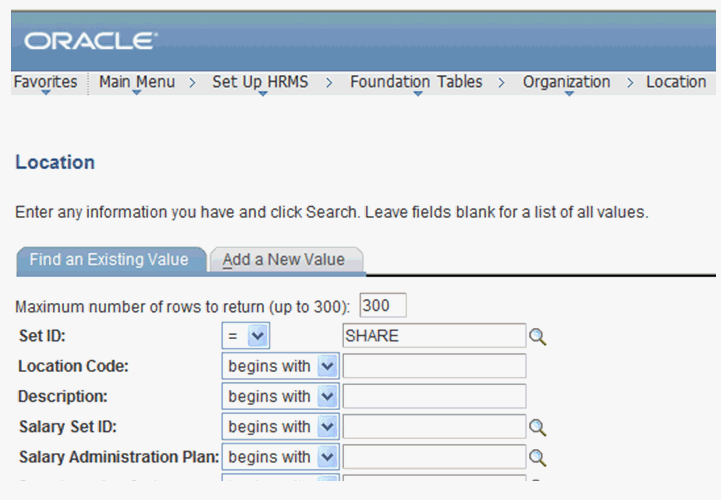Viewport: 721px width, 500px height.
Task: Expand the Main Menu
Action: (x=137, y=83)
